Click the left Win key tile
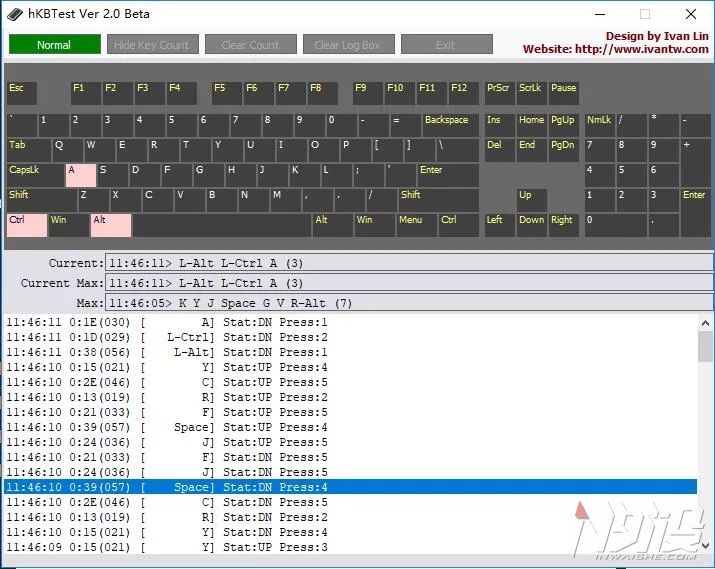Viewport: 715px width, 569px height. coord(69,225)
